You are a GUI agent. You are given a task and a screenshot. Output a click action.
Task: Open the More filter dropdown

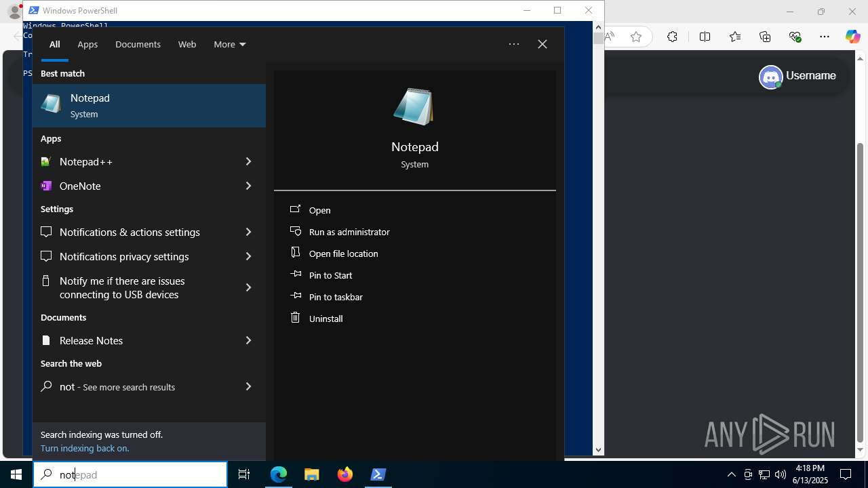point(230,44)
